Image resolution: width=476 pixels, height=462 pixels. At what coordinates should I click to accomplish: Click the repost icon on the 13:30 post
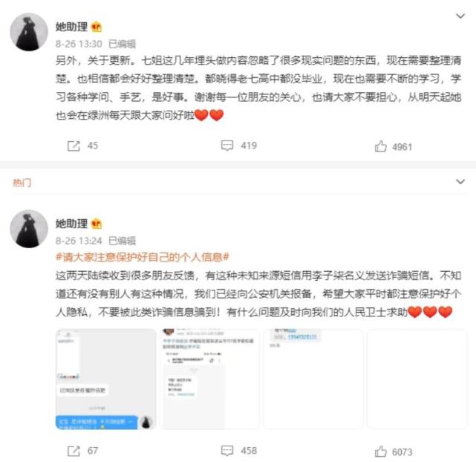pyautogui.click(x=74, y=146)
